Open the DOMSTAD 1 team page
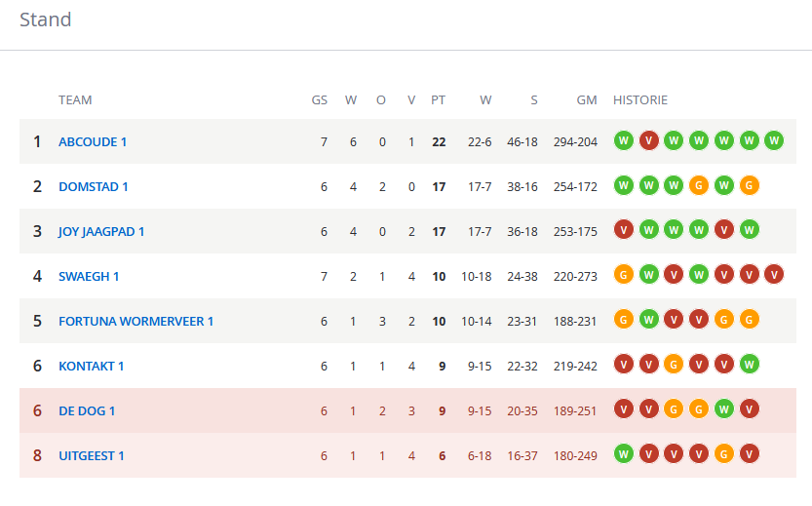Viewport: 812px width, 506px height. coord(94,187)
